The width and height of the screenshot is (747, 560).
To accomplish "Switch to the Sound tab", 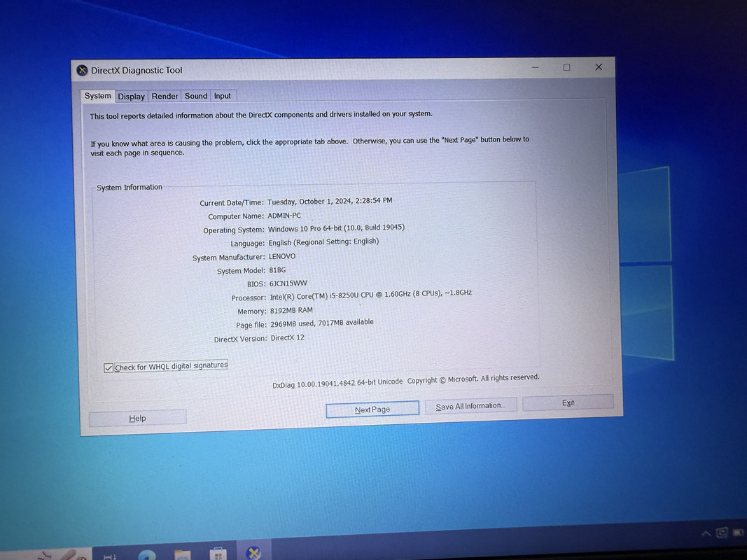I will (x=196, y=96).
